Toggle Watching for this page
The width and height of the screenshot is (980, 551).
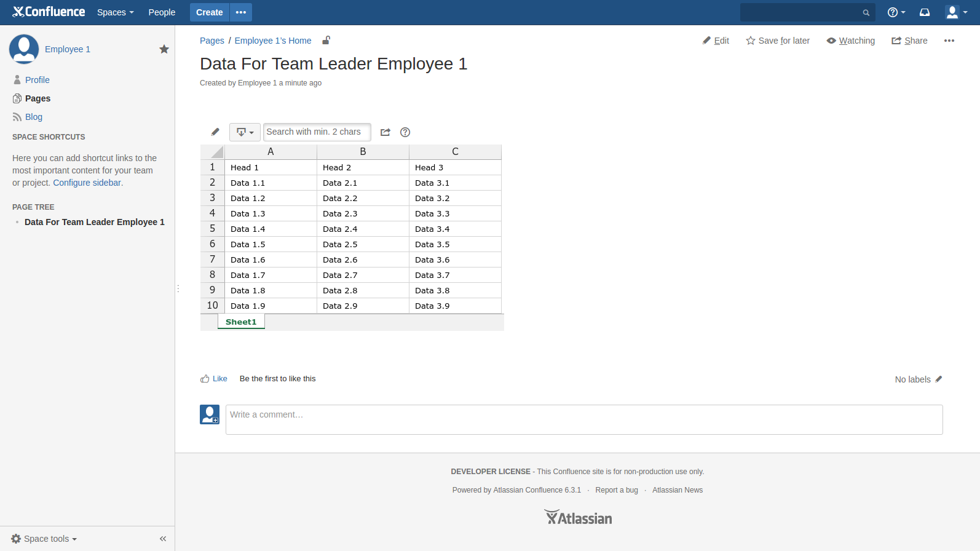pyautogui.click(x=850, y=41)
